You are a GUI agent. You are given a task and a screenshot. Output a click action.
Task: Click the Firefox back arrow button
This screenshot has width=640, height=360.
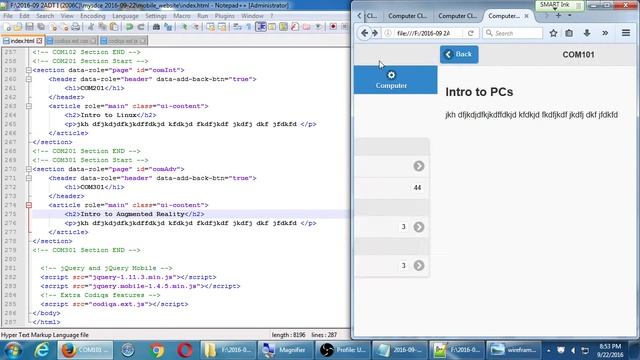click(x=364, y=33)
